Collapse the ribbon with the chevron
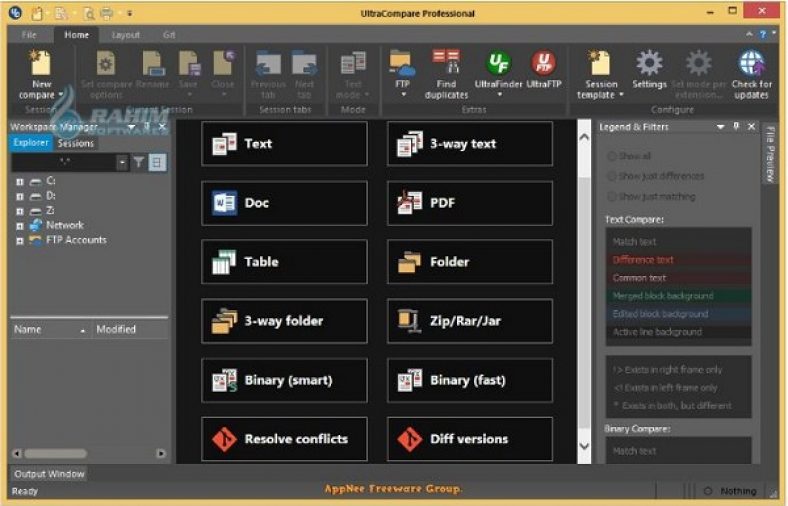The height and width of the screenshot is (506, 788). [749, 34]
